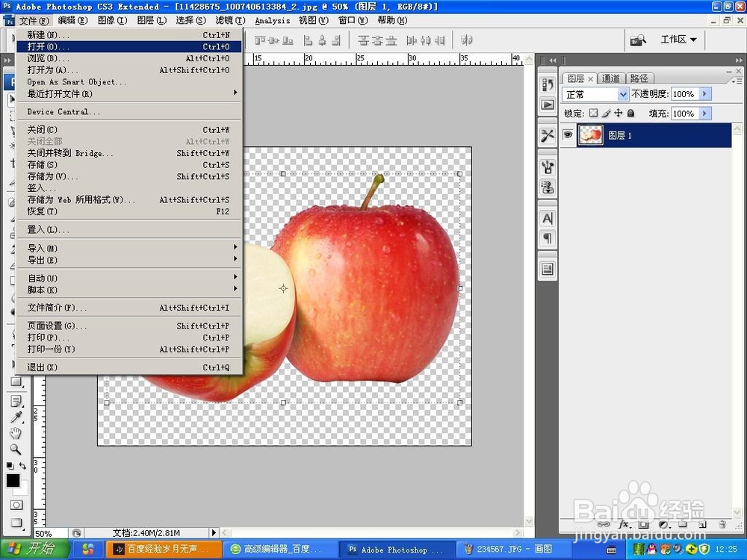Click the status bar version cue icon
The width and height of the screenshot is (747, 560).
tap(76, 533)
